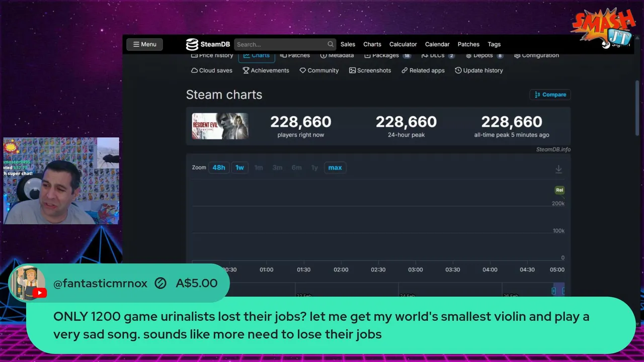Click the speech bubble icon beside Community
Viewport: 644px width, 362px height.
coord(303,70)
